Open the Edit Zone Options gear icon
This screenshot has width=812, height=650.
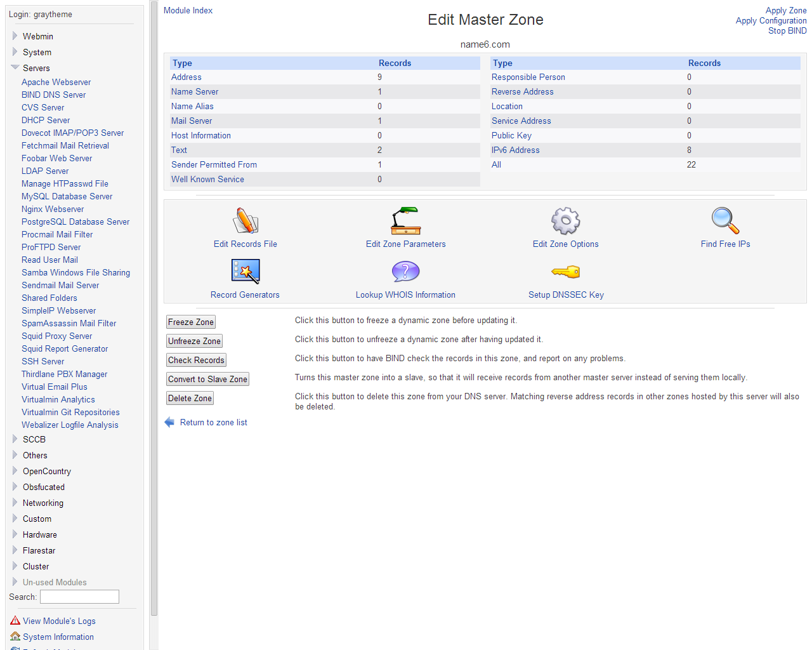pos(565,221)
